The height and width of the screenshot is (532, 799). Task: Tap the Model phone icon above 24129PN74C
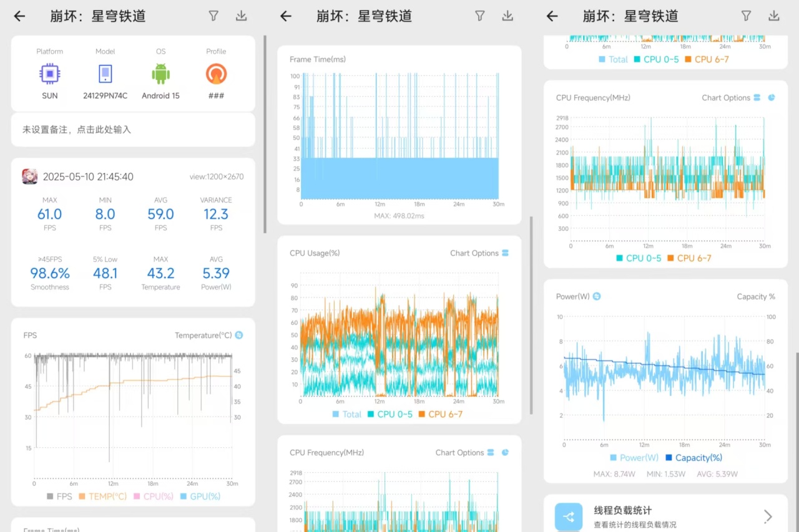105,74
